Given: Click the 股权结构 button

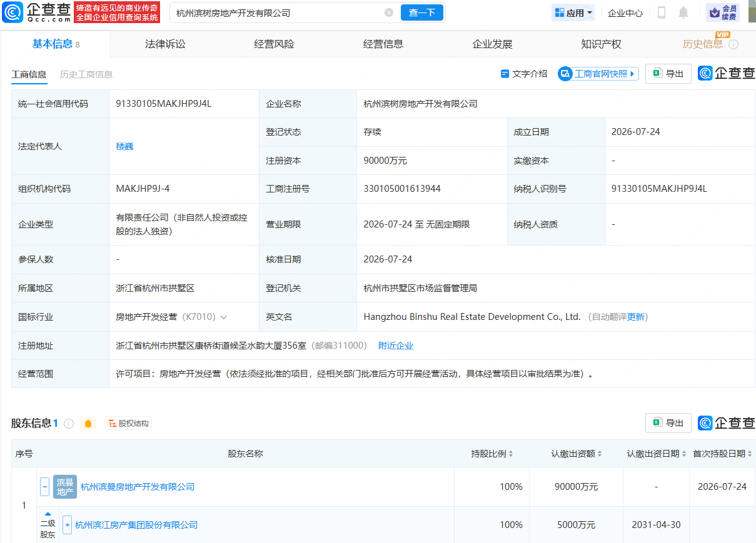Looking at the screenshot, I should (x=129, y=424).
